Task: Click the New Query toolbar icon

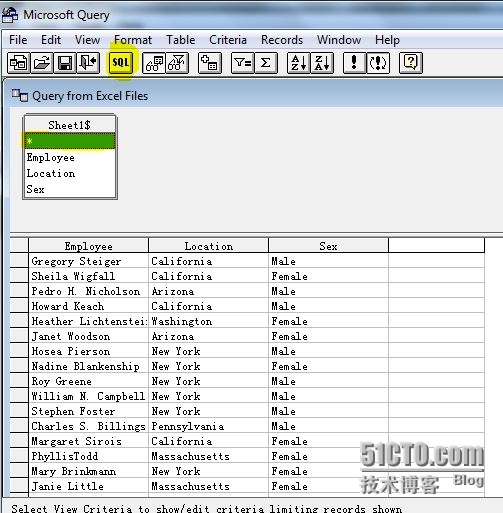Action: pyautogui.click(x=19, y=63)
